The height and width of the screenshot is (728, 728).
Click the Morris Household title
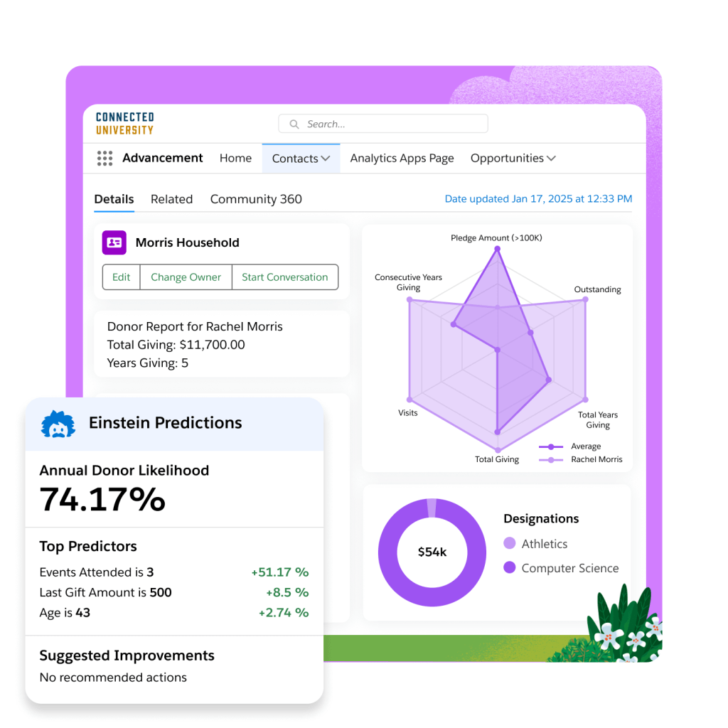pyautogui.click(x=188, y=242)
